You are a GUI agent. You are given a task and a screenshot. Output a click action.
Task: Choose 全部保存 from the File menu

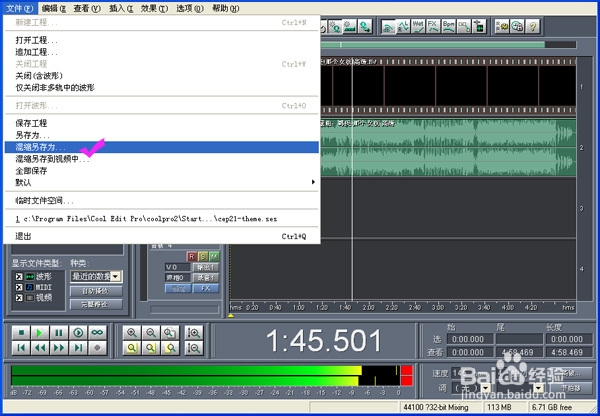point(161,171)
